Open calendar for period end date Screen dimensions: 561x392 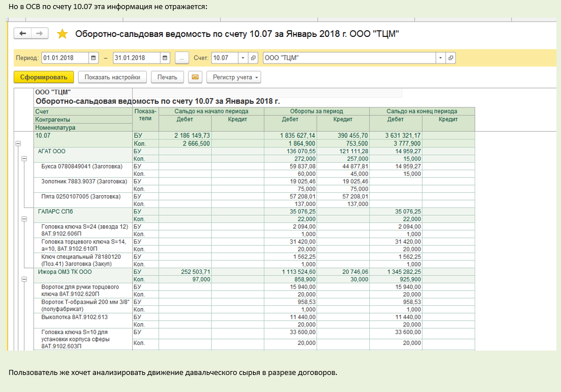(x=164, y=58)
